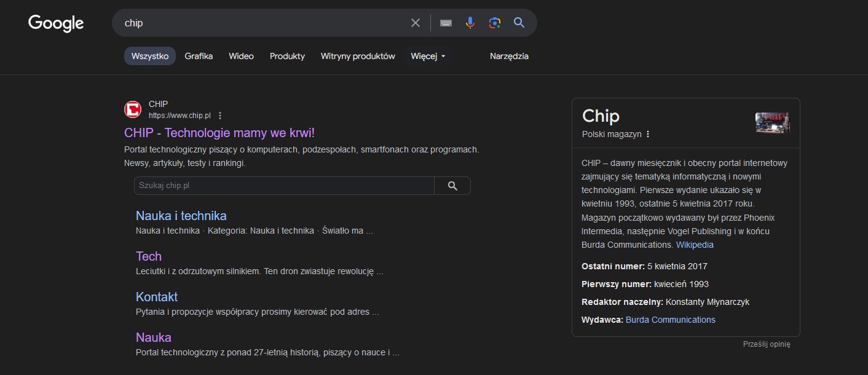Switch to the Grafika tab
The image size is (868, 375).
199,56
